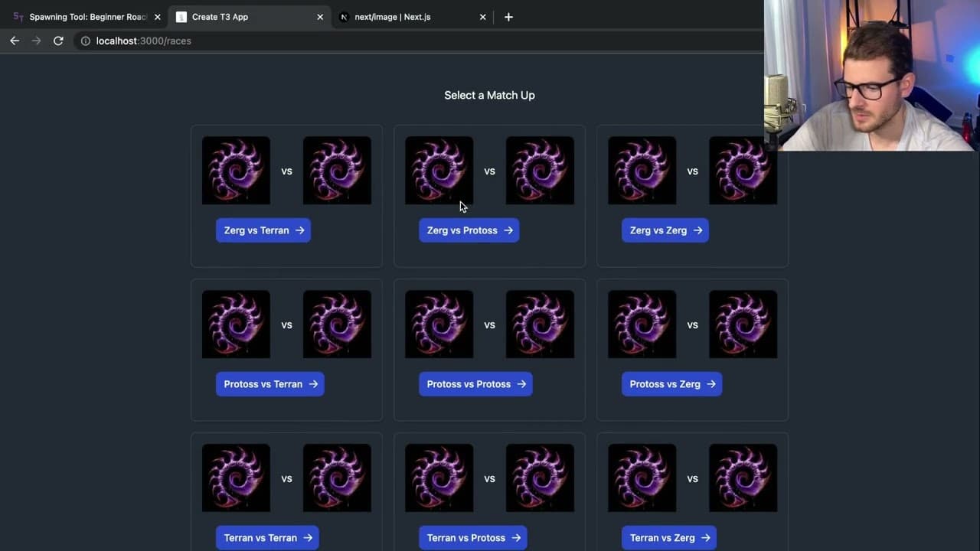This screenshot has height=551, width=980.
Task: Open the Zerg vs Terran match up
Action: (x=263, y=230)
